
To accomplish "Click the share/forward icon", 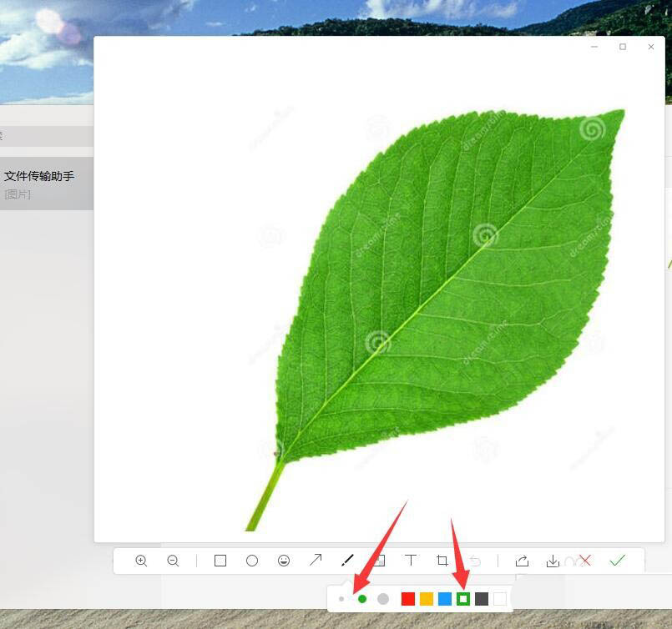I will (x=522, y=561).
